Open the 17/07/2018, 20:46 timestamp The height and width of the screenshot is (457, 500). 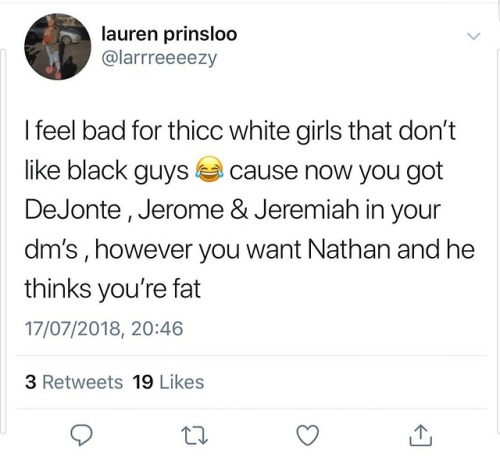pos(104,328)
